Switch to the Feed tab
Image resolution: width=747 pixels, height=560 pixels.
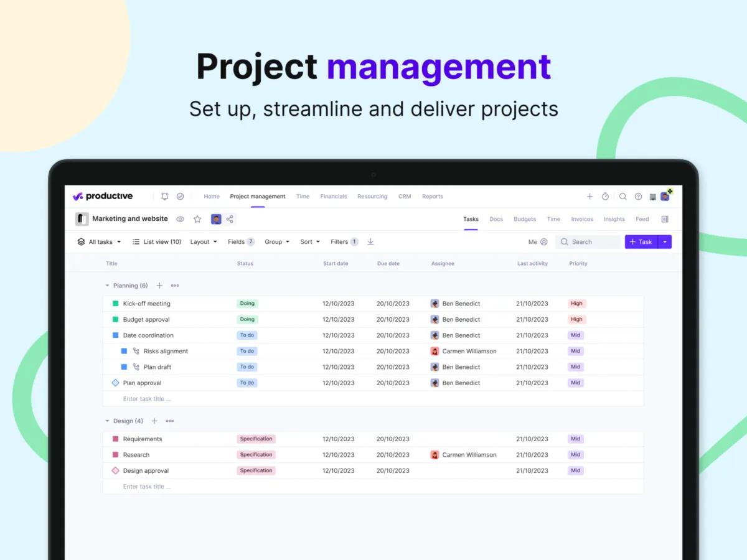(642, 219)
